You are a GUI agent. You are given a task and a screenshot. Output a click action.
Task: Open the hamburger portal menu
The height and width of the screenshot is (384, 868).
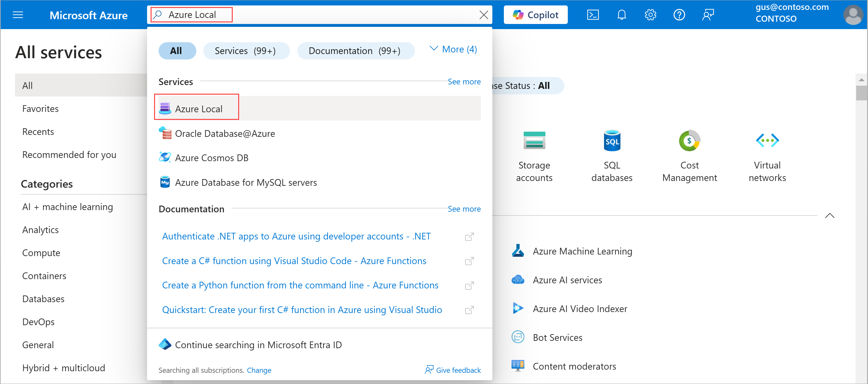18,15
